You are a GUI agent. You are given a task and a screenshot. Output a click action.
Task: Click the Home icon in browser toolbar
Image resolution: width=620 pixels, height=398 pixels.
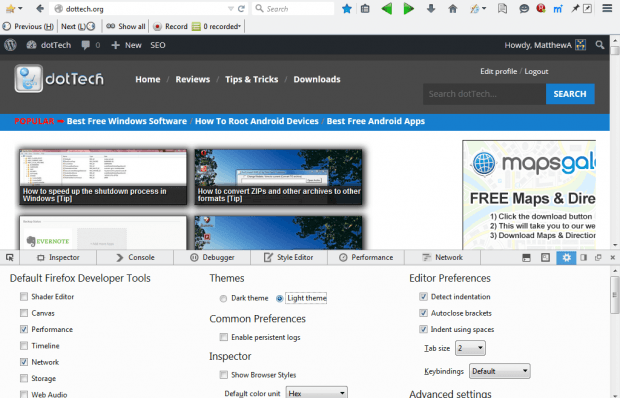[x=452, y=9]
